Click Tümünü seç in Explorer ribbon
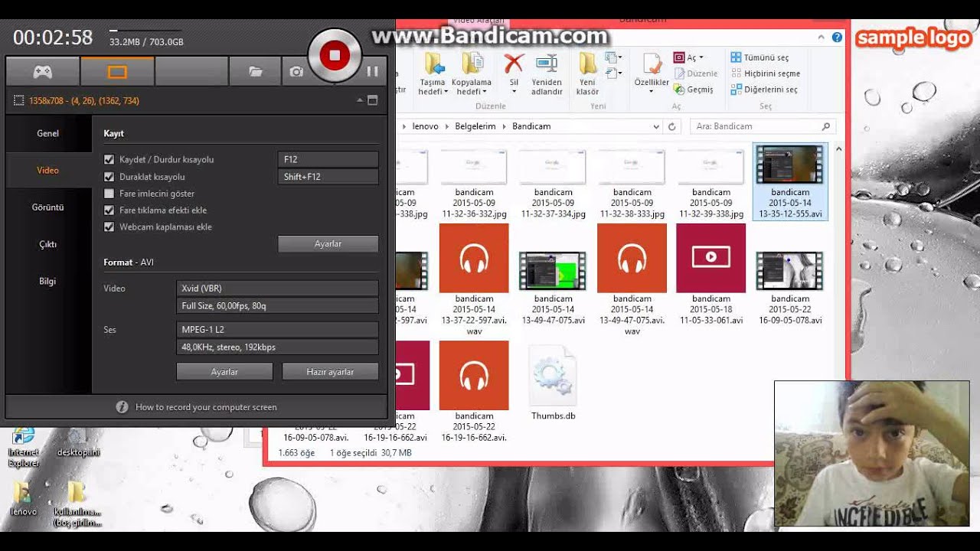Viewport: 980px width, 551px height. pos(759,57)
